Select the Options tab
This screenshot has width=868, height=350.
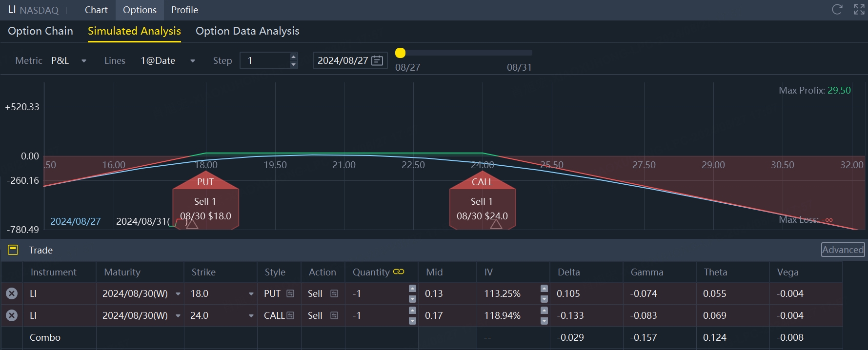pyautogui.click(x=140, y=10)
